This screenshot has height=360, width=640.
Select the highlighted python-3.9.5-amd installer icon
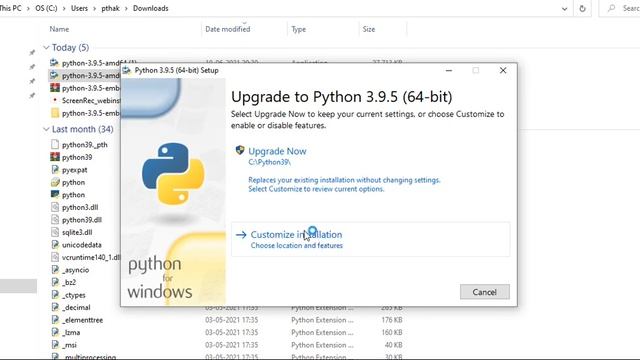tap(54, 75)
